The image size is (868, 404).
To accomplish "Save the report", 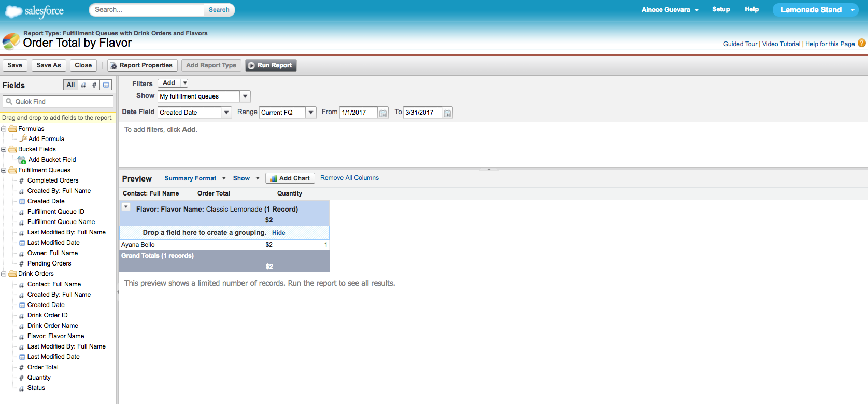I will [15, 65].
